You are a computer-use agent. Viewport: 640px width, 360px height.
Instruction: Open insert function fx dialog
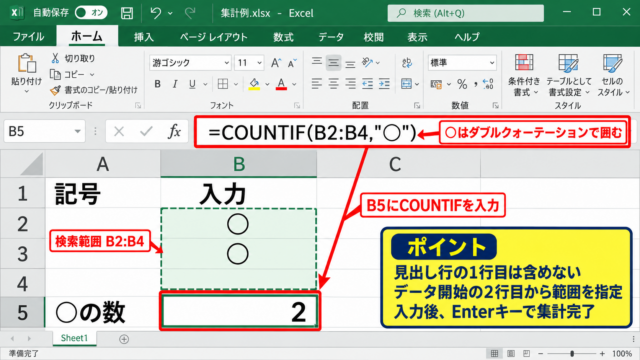[x=174, y=131]
